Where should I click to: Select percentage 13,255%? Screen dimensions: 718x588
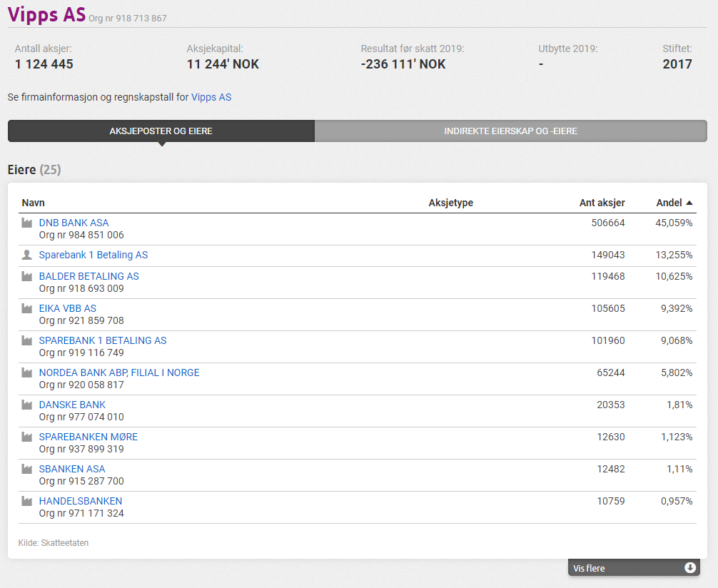[x=674, y=255]
